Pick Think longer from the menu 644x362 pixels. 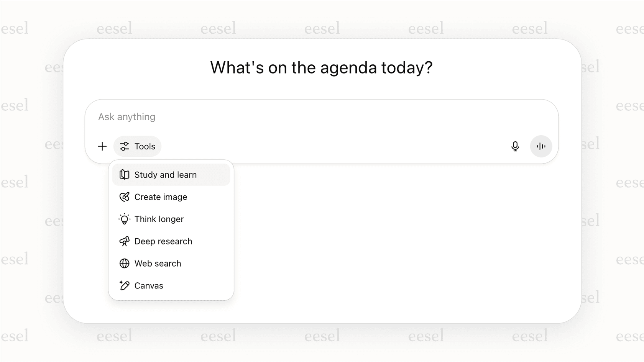click(159, 219)
